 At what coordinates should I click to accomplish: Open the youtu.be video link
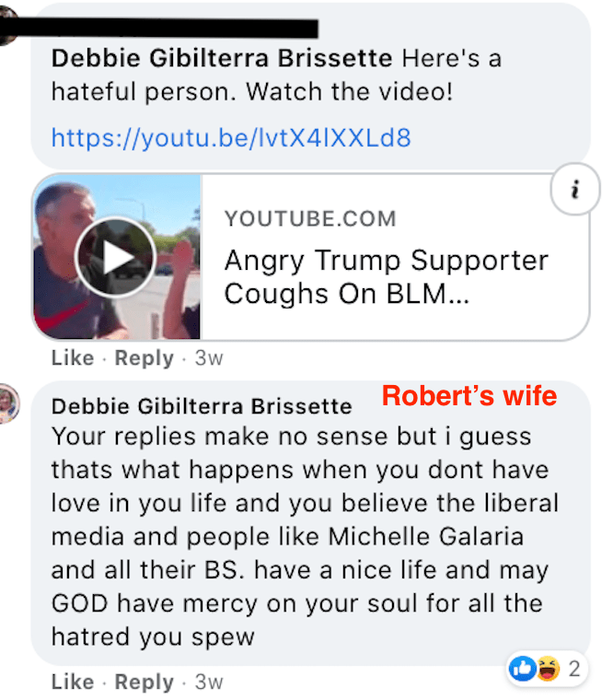click(231, 138)
